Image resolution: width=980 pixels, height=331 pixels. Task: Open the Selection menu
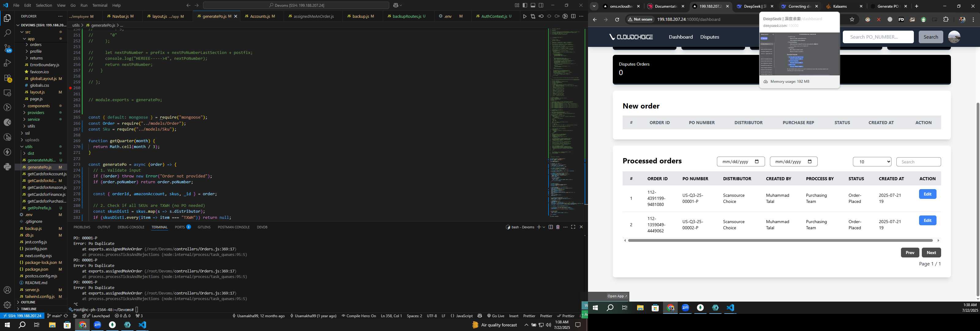coord(44,5)
